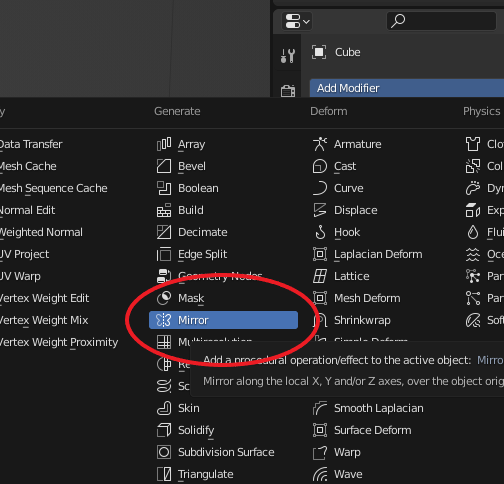Click the Lattice modifier icon

320,276
